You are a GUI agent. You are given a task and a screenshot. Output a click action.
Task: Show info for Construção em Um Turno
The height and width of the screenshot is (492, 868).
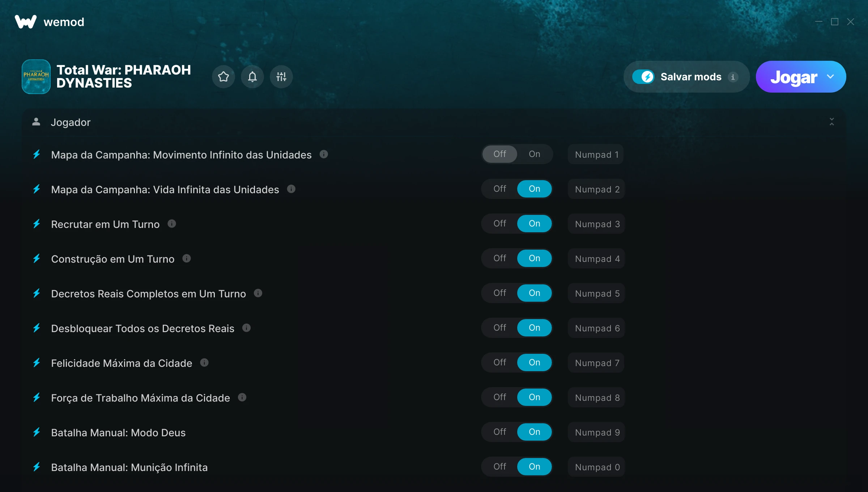click(x=187, y=259)
